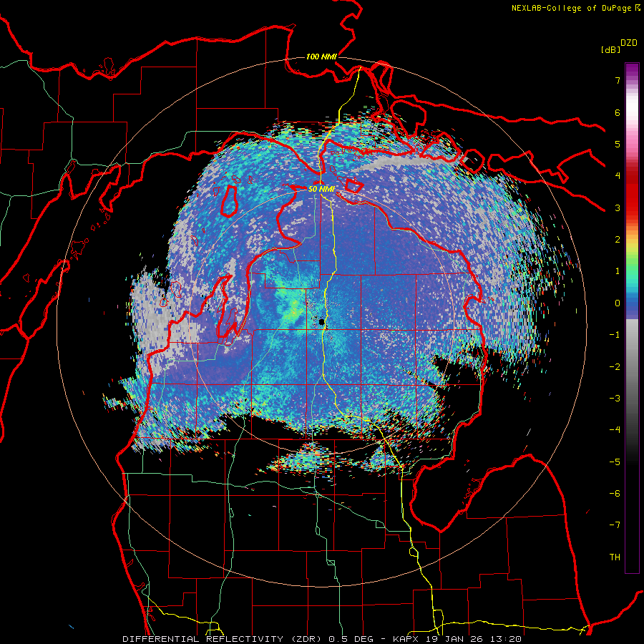Click the 2 value on color scale
Viewport: 644px width, 644px height.
(x=618, y=240)
